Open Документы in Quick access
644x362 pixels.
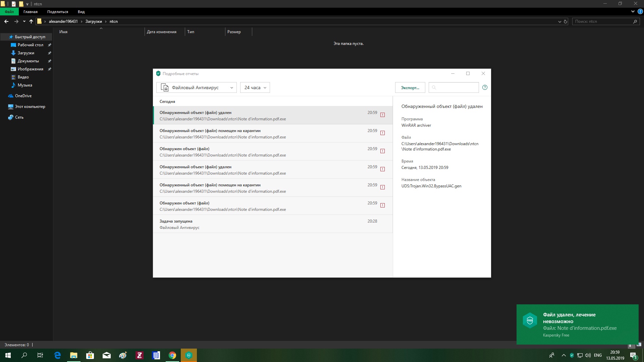click(x=28, y=61)
